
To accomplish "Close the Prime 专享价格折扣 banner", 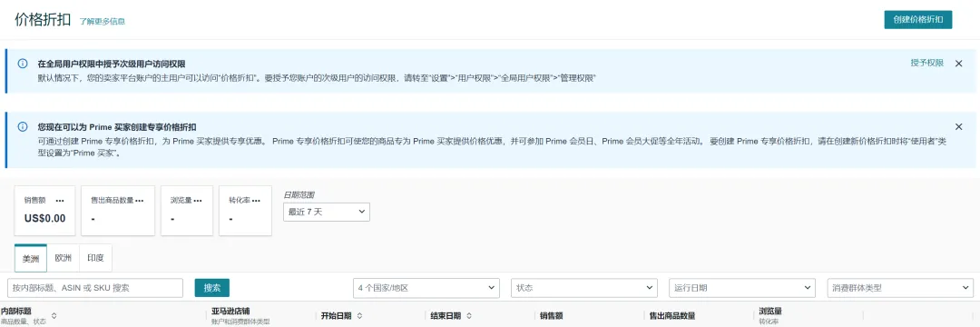I will [959, 127].
